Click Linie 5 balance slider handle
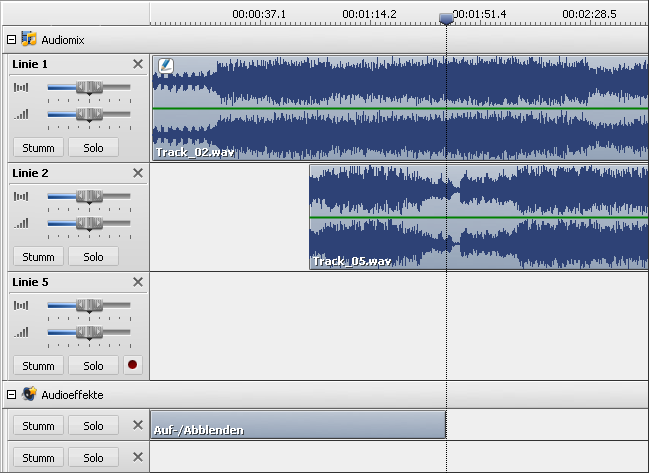The width and height of the screenshot is (649, 473). (89, 306)
